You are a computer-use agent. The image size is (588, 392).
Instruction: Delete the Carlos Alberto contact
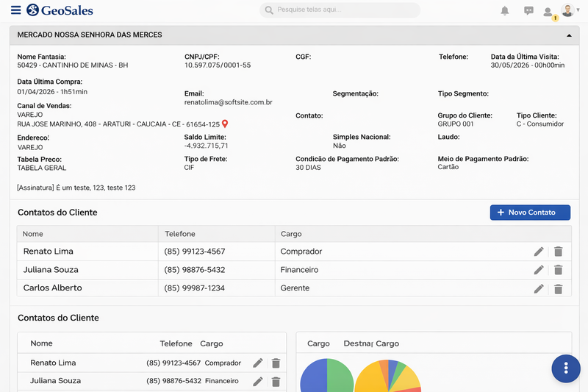click(558, 289)
